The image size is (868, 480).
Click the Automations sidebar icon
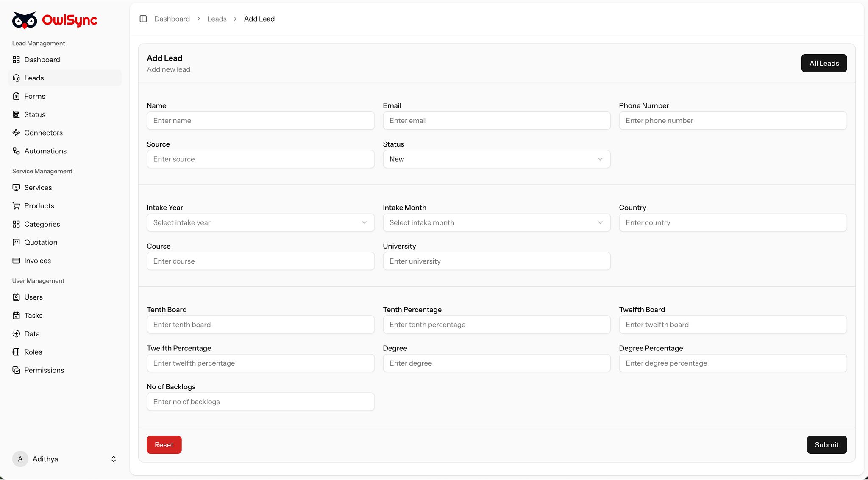(x=16, y=151)
